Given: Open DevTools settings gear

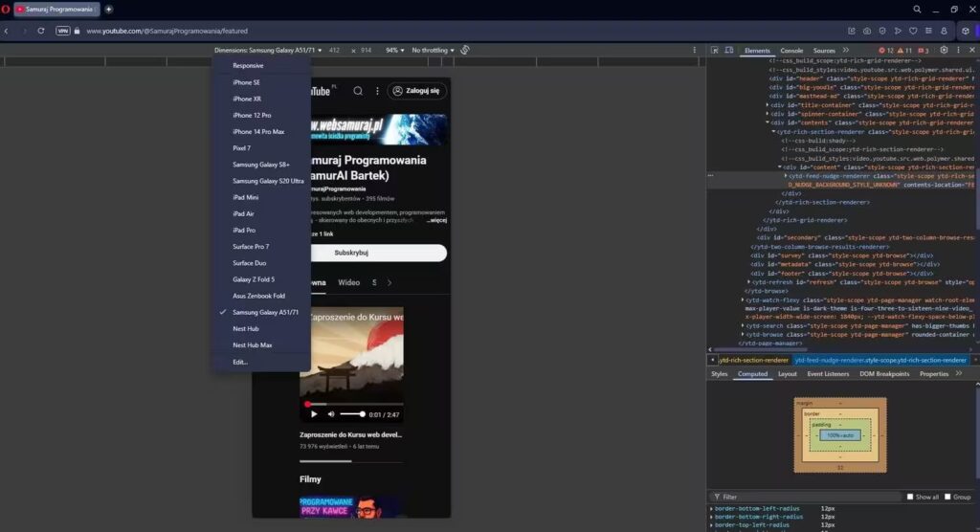Looking at the screenshot, I should 944,50.
